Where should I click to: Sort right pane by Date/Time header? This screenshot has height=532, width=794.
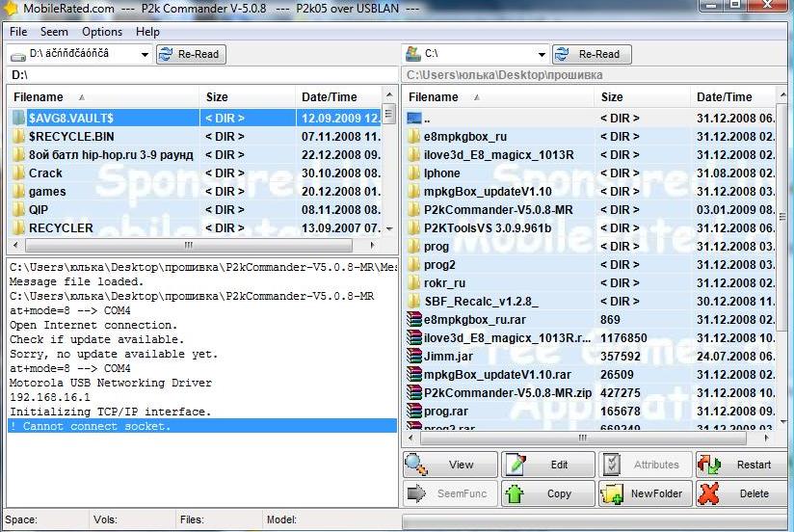tap(732, 96)
